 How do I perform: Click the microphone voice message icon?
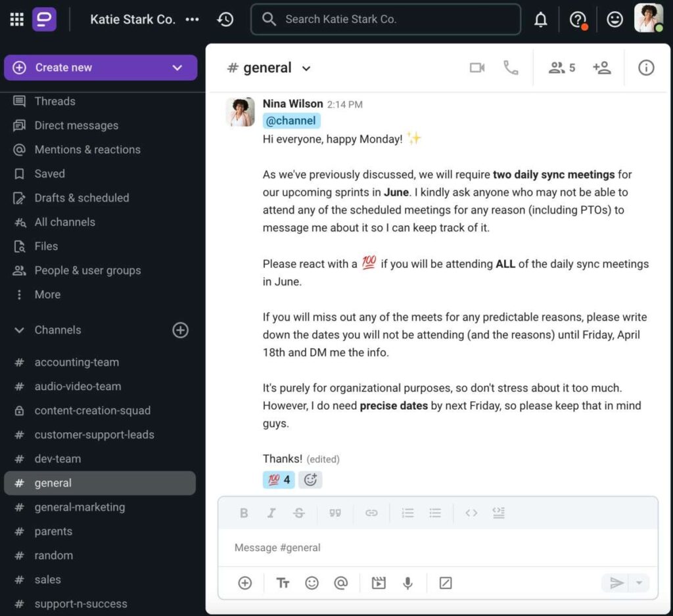408,583
